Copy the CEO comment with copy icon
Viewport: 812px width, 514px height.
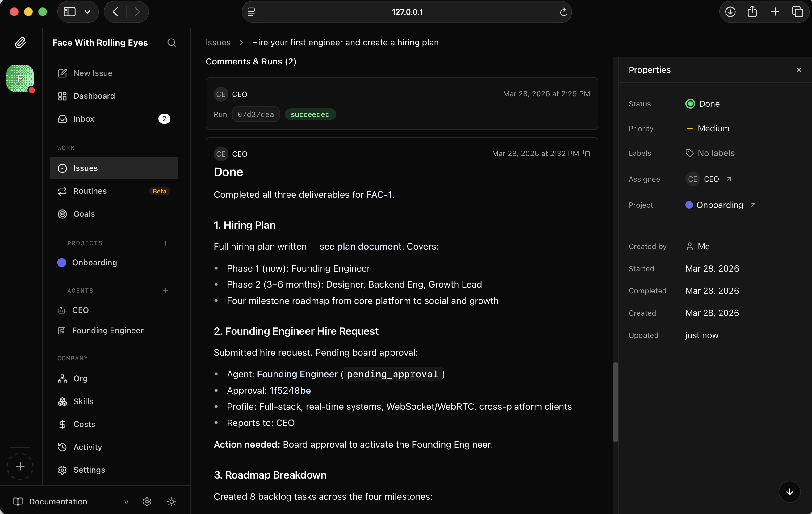[x=587, y=153]
